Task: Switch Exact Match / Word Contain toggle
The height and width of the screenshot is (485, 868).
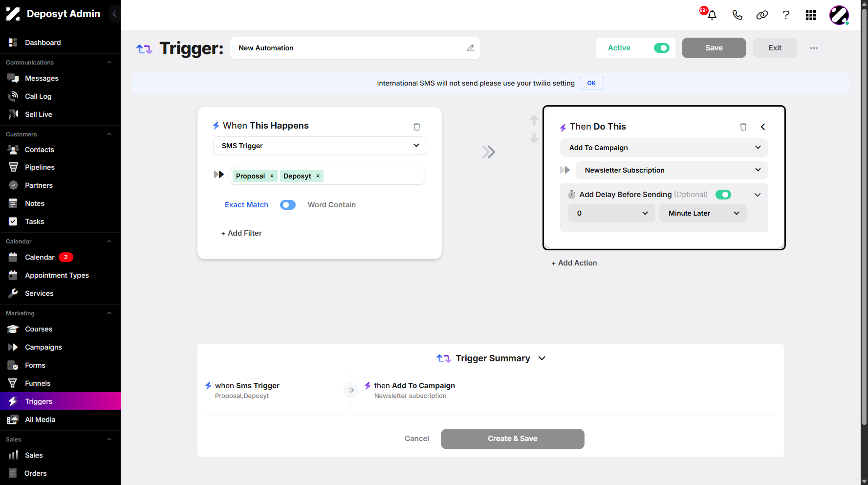Action: (x=288, y=205)
